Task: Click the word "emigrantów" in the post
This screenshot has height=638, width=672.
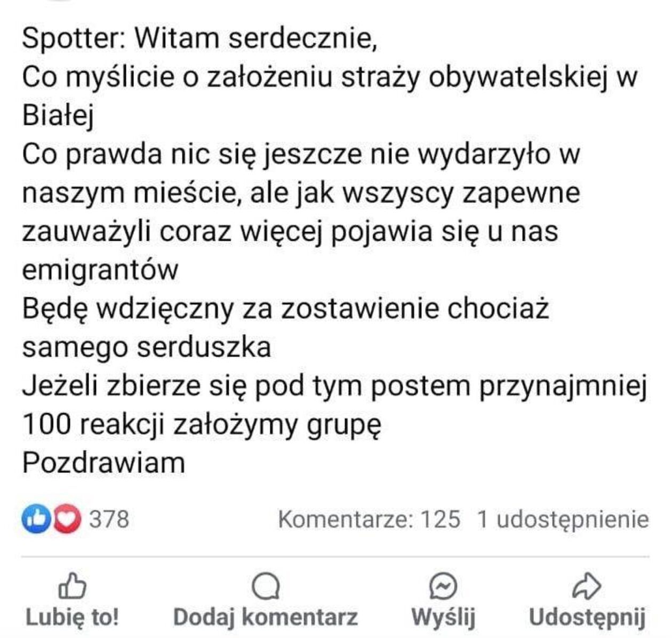Action: pos(100,270)
